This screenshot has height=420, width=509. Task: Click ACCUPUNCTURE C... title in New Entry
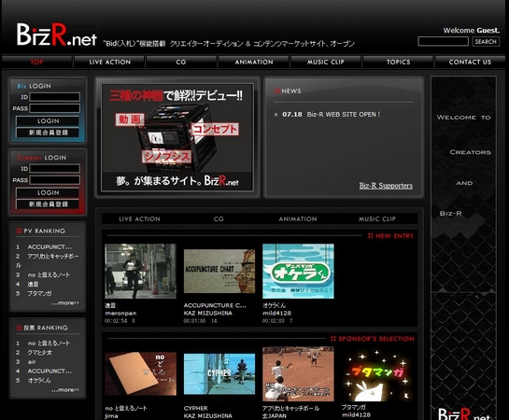point(215,305)
